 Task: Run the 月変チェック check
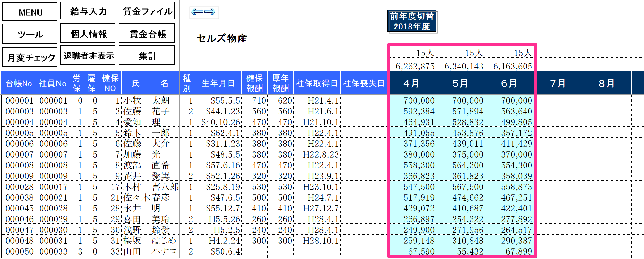pos(30,57)
